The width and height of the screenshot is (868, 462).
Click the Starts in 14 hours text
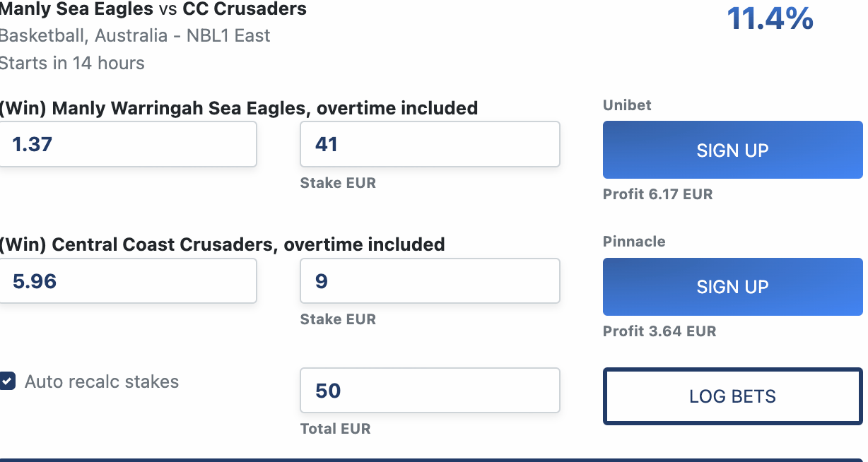coord(72,63)
